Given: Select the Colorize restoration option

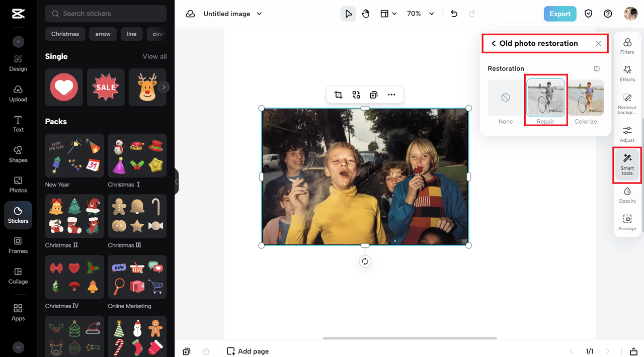Looking at the screenshot, I should pos(586,102).
